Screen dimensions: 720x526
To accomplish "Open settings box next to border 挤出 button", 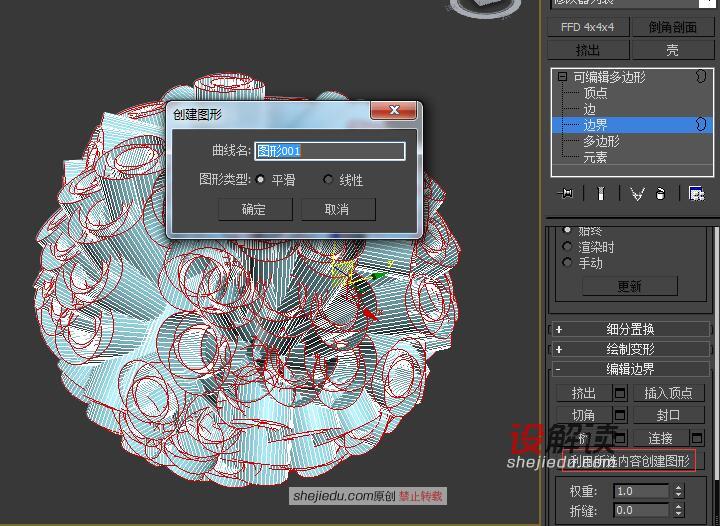I will (x=620, y=393).
